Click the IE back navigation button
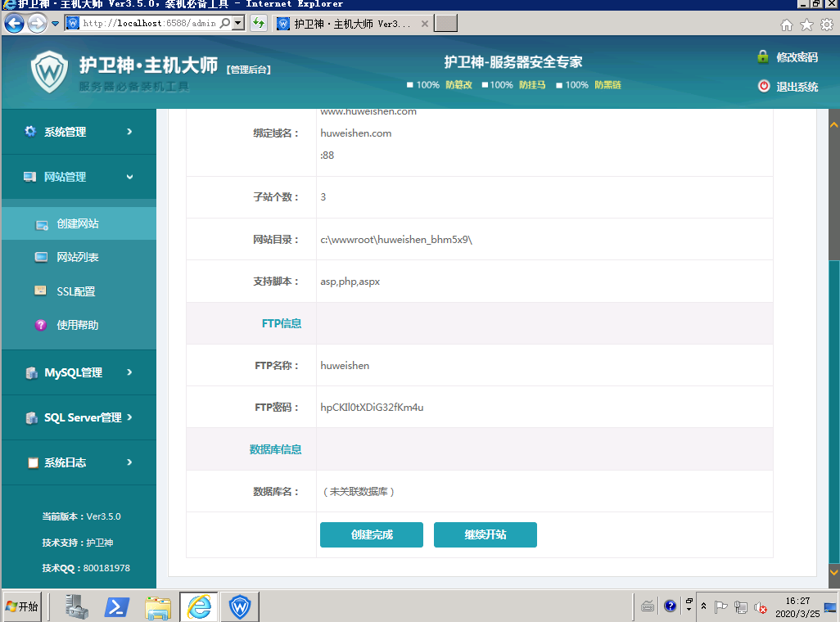 pyautogui.click(x=14, y=24)
